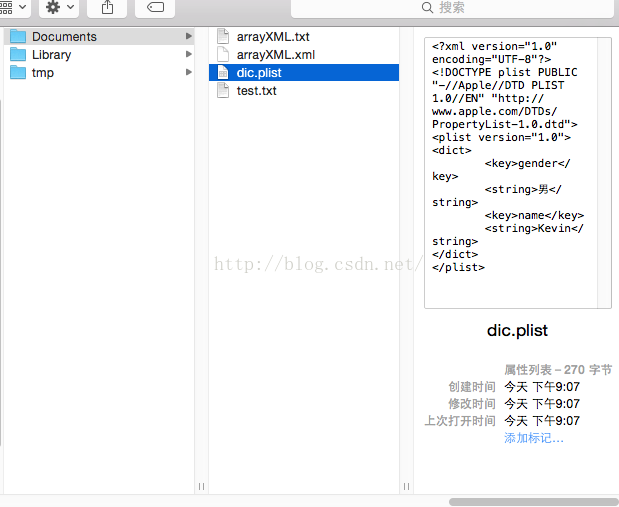619x507 pixels.
Task: Click the 属性列表 – 270 字节 info text
Action: [x=558, y=370]
